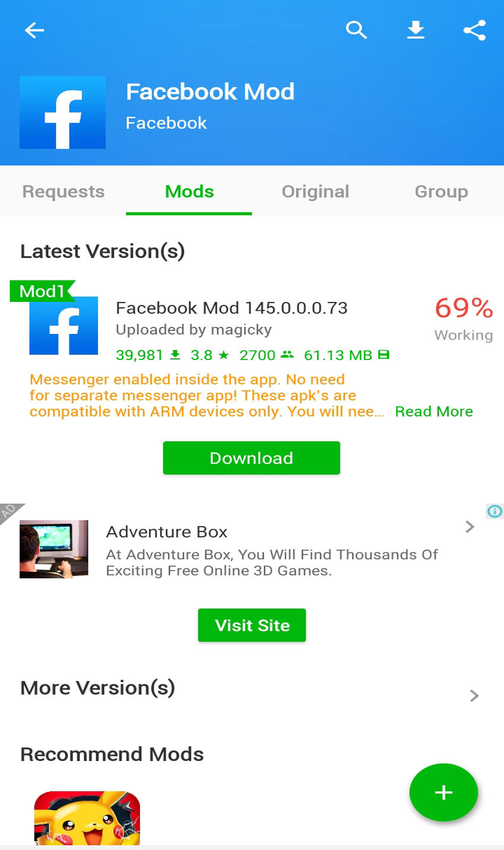Click the green Download button
The image size is (504, 850).
point(251,458)
